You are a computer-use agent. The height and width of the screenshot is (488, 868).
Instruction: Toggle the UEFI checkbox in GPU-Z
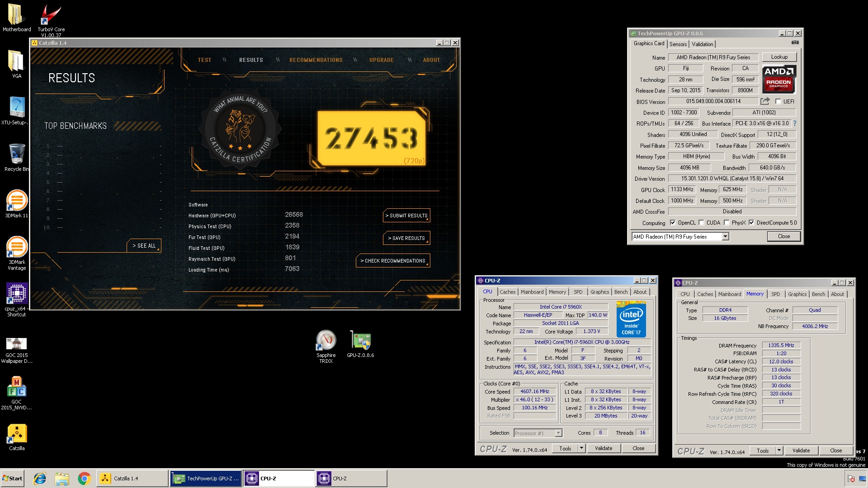pos(778,102)
